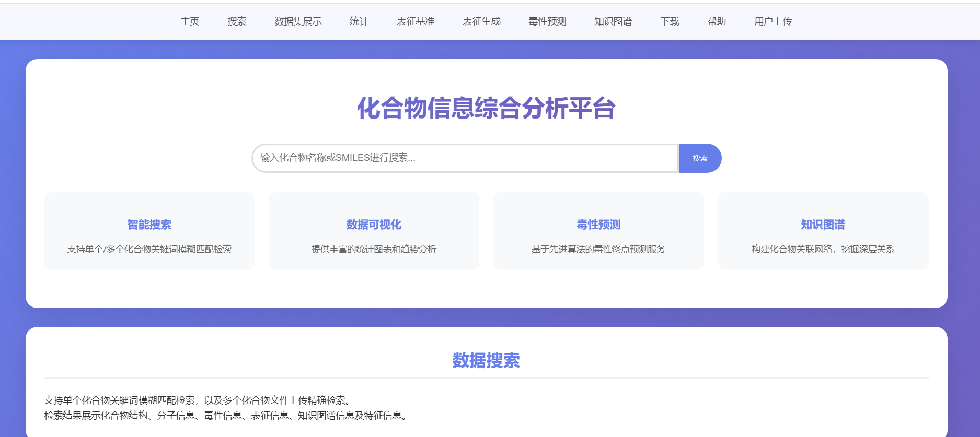Click the 数据搜索 section heading
The image size is (980, 437).
(486, 360)
